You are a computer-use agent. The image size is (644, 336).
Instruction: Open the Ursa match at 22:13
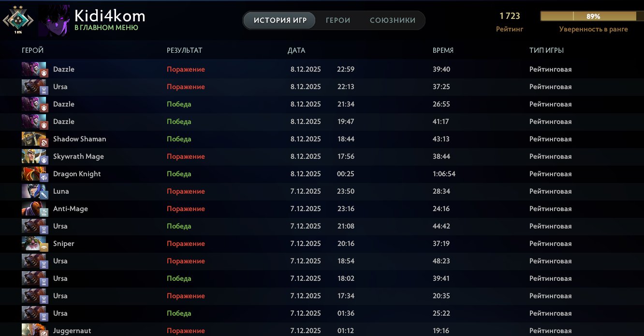290,87
